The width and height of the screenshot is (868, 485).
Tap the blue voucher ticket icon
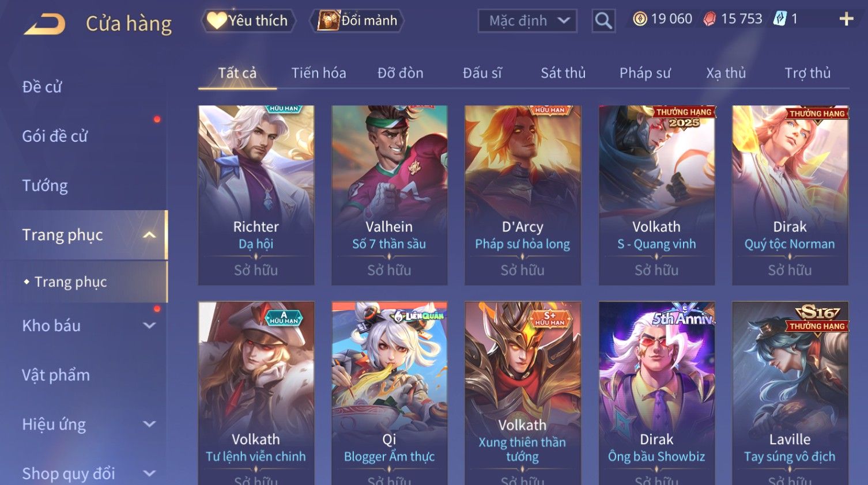click(780, 19)
